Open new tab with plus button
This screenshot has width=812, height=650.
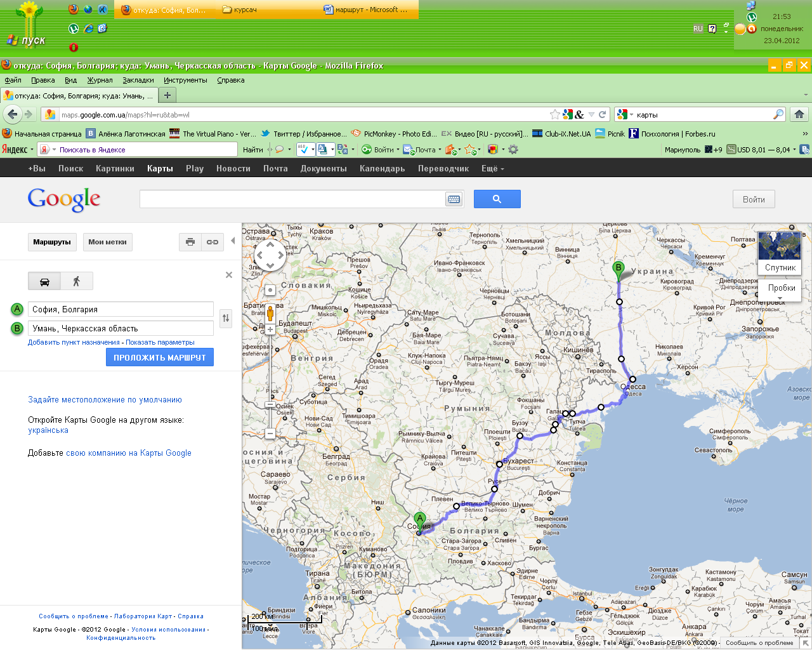tap(167, 95)
